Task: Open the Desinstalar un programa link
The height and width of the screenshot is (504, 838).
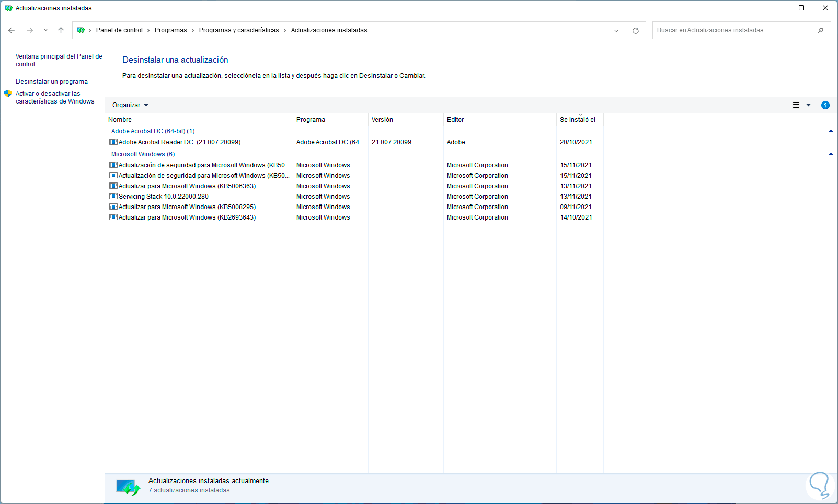Action: coord(52,82)
